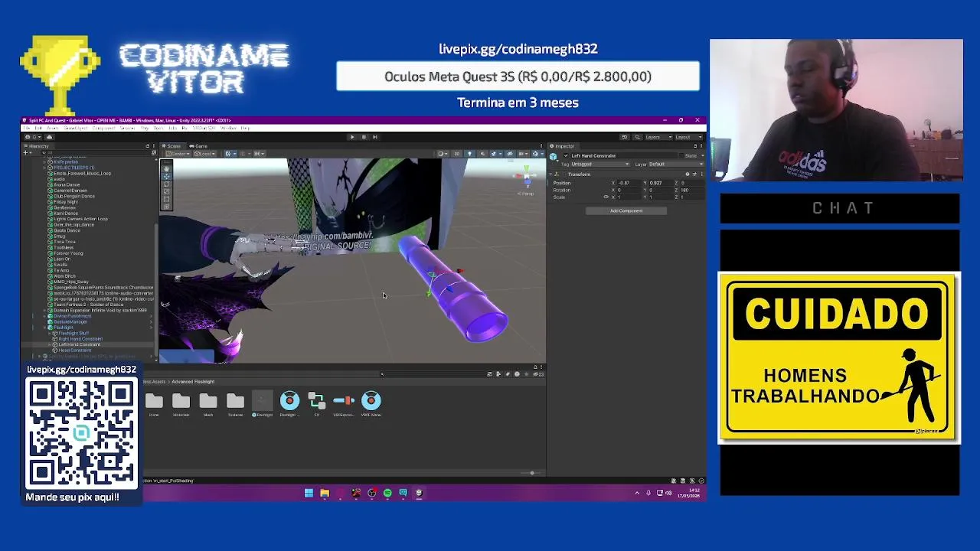This screenshot has width=980, height=551.
Task: Click the Position X input field
Action: 629,183
